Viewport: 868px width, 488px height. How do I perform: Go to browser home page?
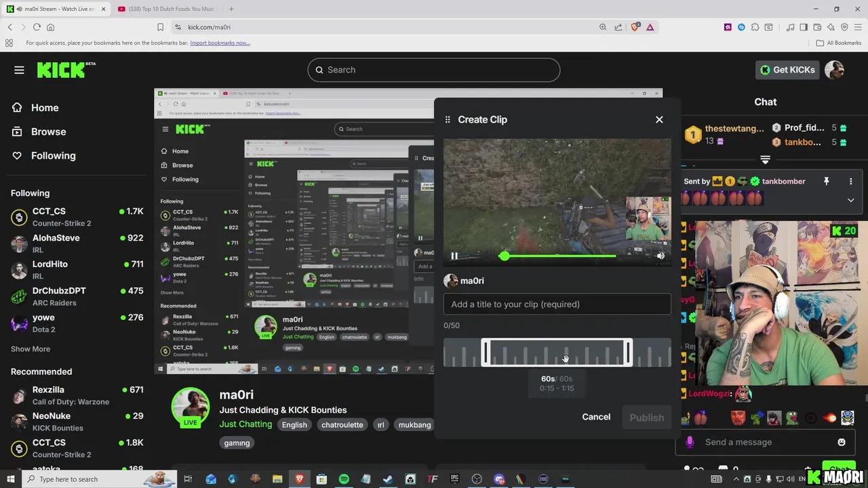50,27
